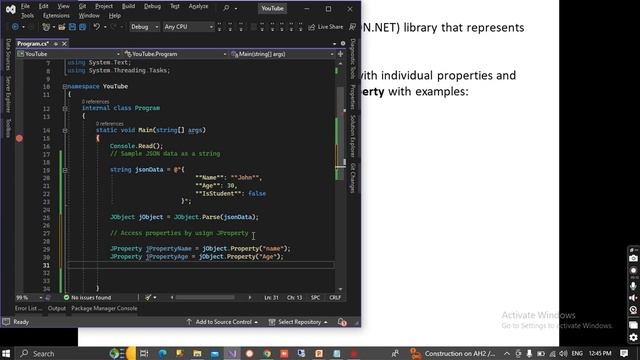
Task: Open the Extensions menu
Action: coord(56,16)
